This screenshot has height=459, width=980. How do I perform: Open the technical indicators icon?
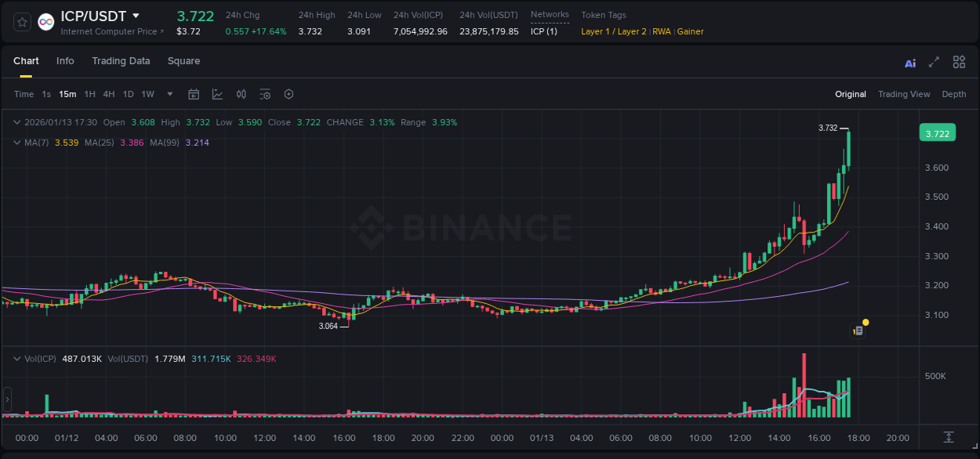pyautogui.click(x=241, y=94)
